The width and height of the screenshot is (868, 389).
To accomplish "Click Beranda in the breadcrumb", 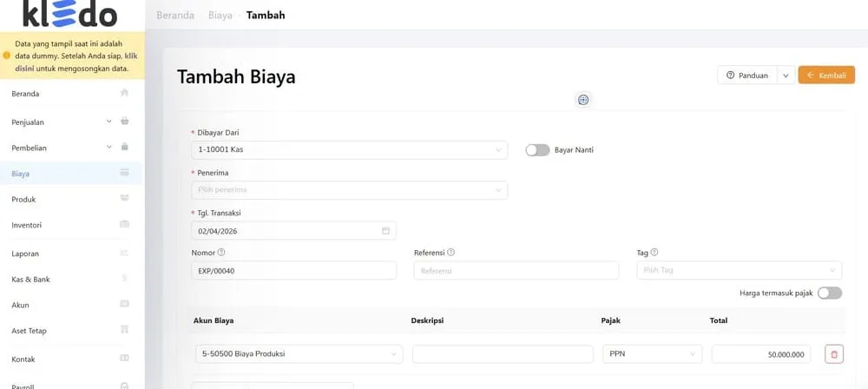I will pyautogui.click(x=175, y=16).
